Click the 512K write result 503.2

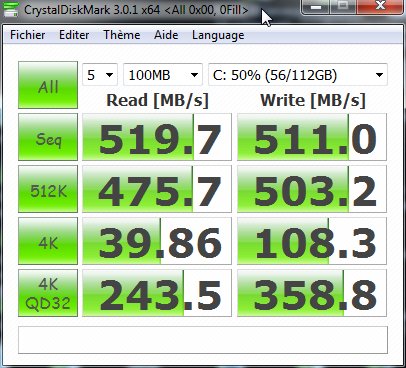pos(312,189)
